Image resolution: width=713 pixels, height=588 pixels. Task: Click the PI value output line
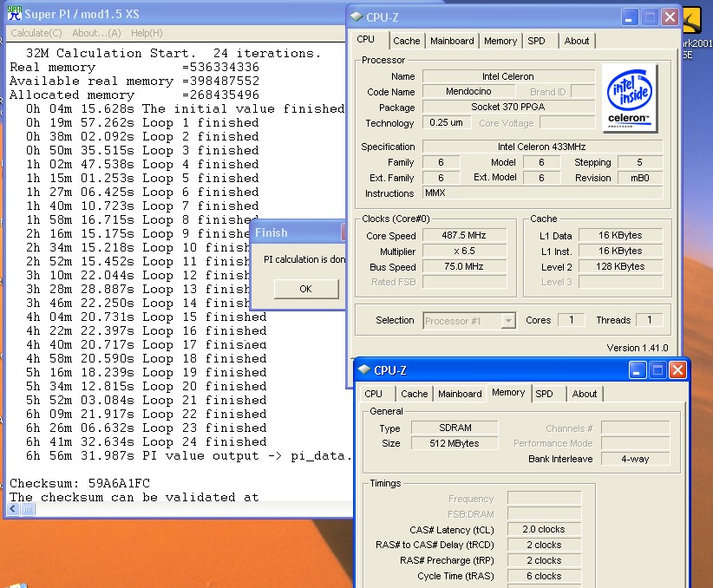point(188,456)
